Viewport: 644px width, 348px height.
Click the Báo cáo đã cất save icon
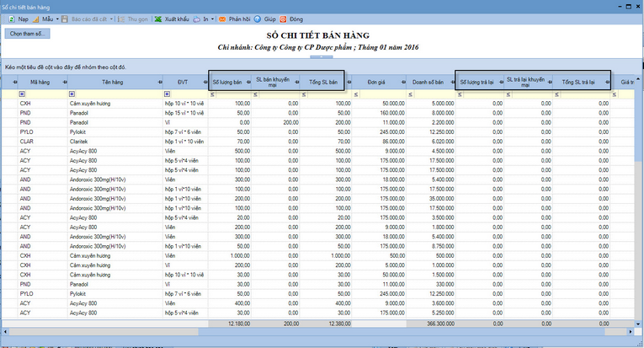pyautogui.click(x=65, y=19)
